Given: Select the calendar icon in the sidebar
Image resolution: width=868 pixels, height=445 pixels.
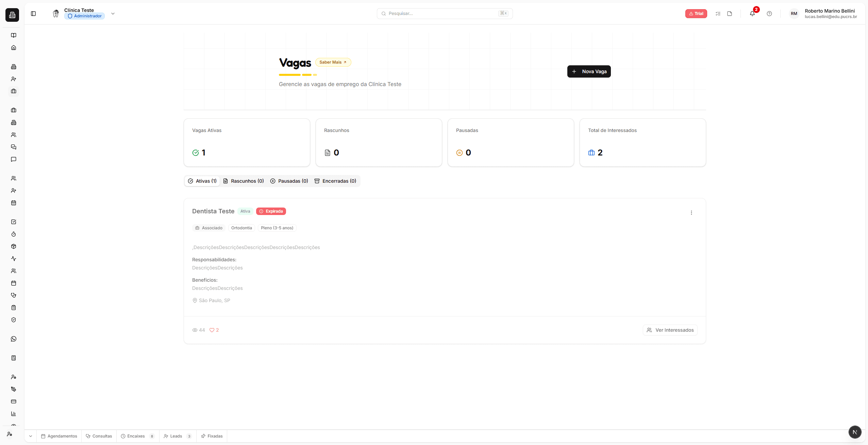Looking at the screenshot, I should click(x=13, y=203).
